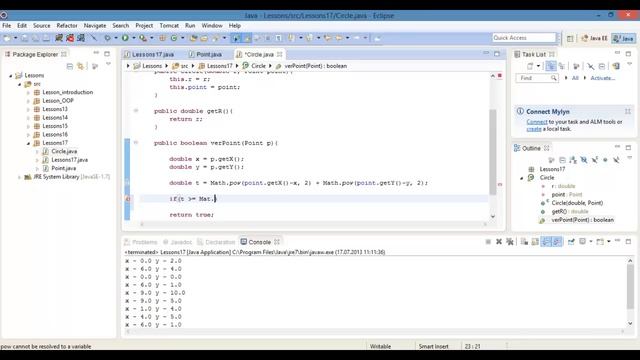The image size is (640, 360).
Task: Click Pin Console icon
Action: (571, 242)
